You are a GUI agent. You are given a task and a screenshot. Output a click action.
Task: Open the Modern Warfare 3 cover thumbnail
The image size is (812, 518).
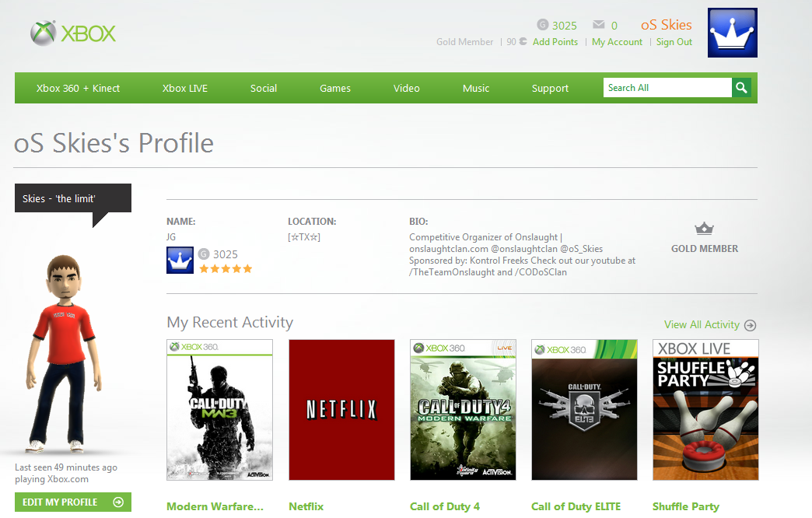pos(219,410)
